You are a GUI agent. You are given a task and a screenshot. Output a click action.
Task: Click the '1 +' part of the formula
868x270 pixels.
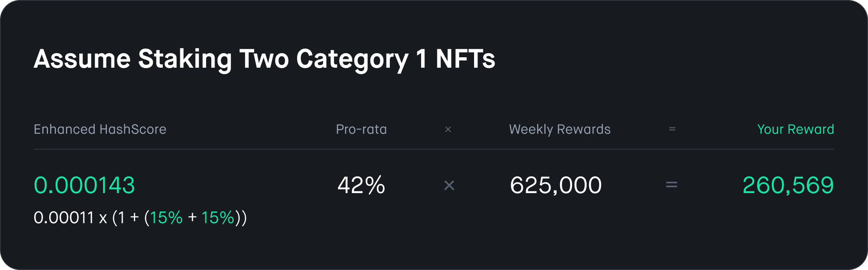[x=128, y=218]
